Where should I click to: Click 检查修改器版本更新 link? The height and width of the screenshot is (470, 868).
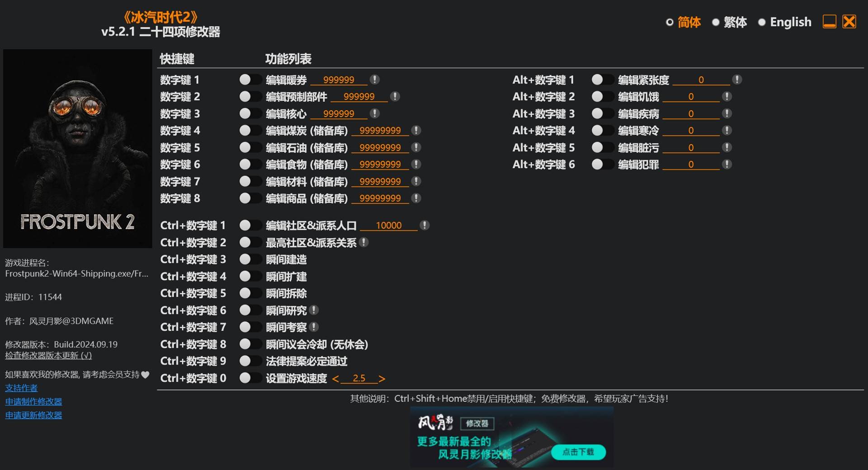coord(48,356)
